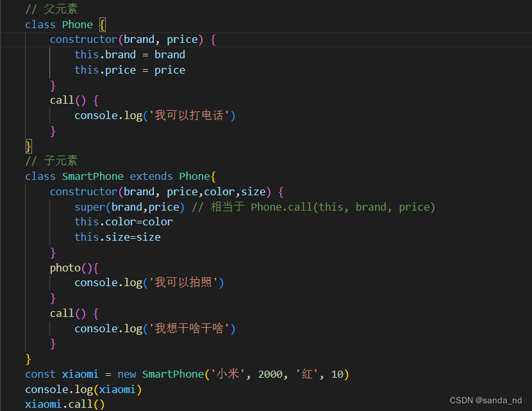532x411 pixels.
Task: Click the string '小米' argument
Action: point(228,374)
